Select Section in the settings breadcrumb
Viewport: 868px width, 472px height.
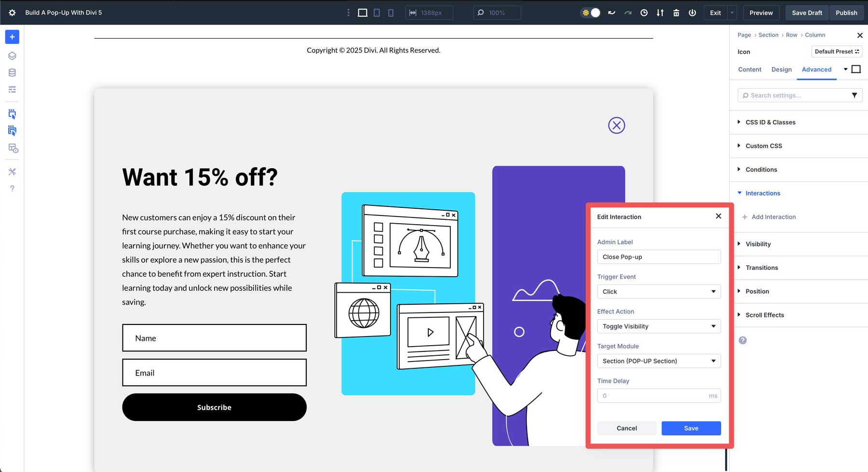coord(768,35)
